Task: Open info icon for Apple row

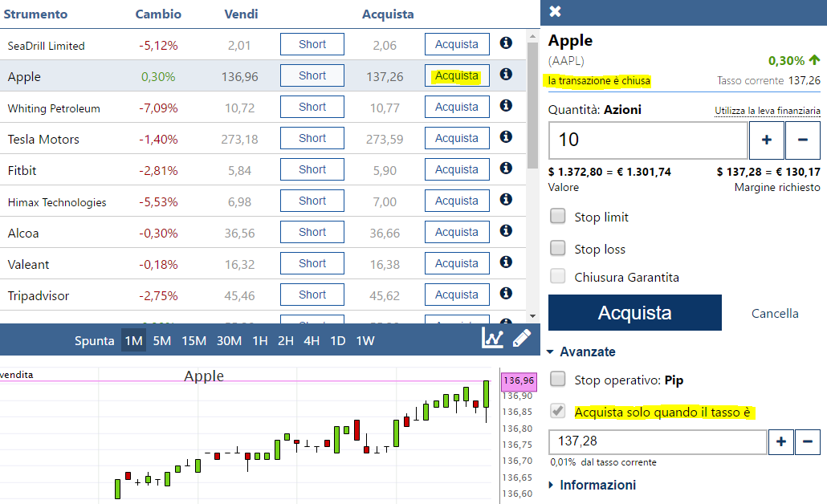Action: (x=506, y=75)
